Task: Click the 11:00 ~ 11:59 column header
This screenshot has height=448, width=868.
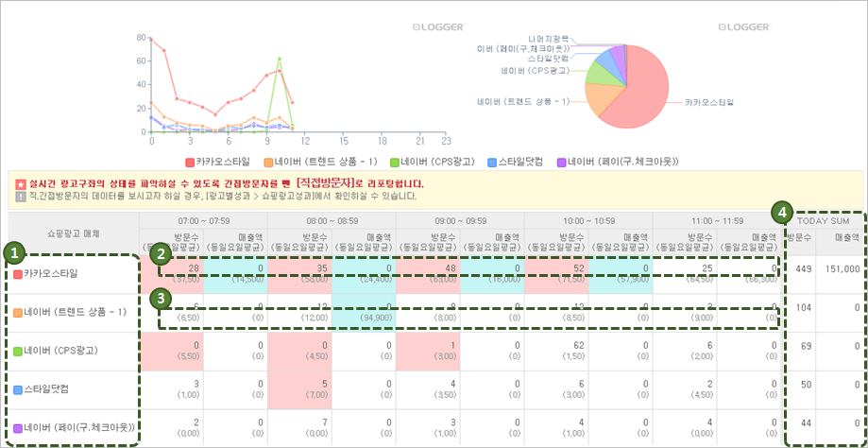Action: 717,220
